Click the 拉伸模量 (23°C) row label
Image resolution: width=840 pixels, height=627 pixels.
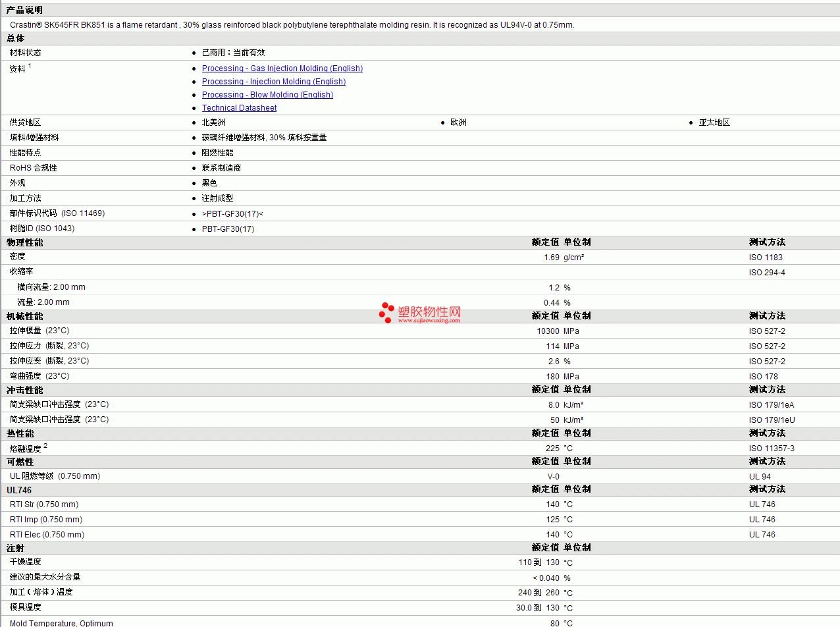(x=39, y=331)
